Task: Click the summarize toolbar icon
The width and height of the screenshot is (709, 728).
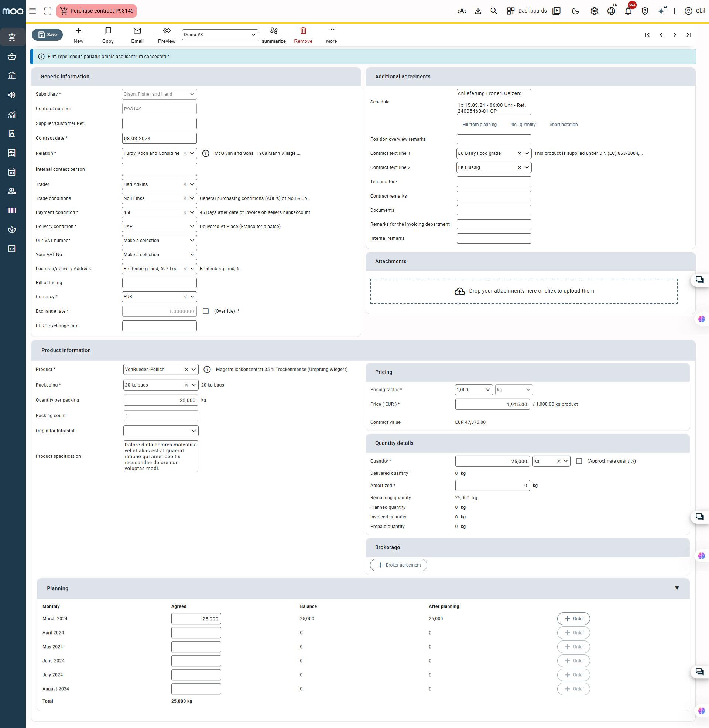Action: click(x=273, y=31)
